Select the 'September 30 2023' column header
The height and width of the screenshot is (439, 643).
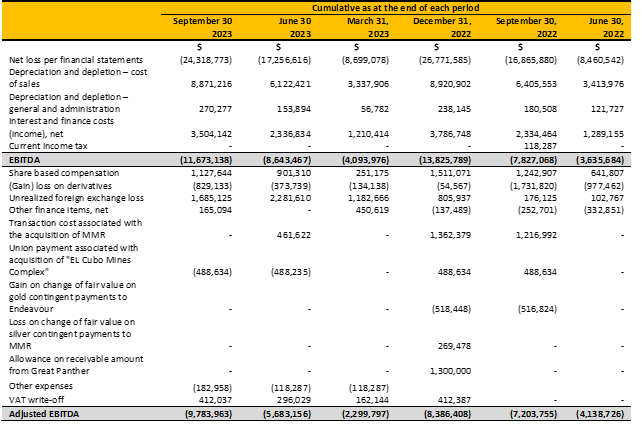point(203,27)
